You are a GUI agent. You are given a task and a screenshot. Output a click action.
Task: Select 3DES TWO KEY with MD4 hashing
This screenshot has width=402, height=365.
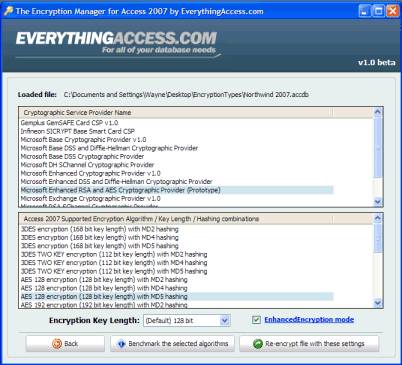click(177, 263)
